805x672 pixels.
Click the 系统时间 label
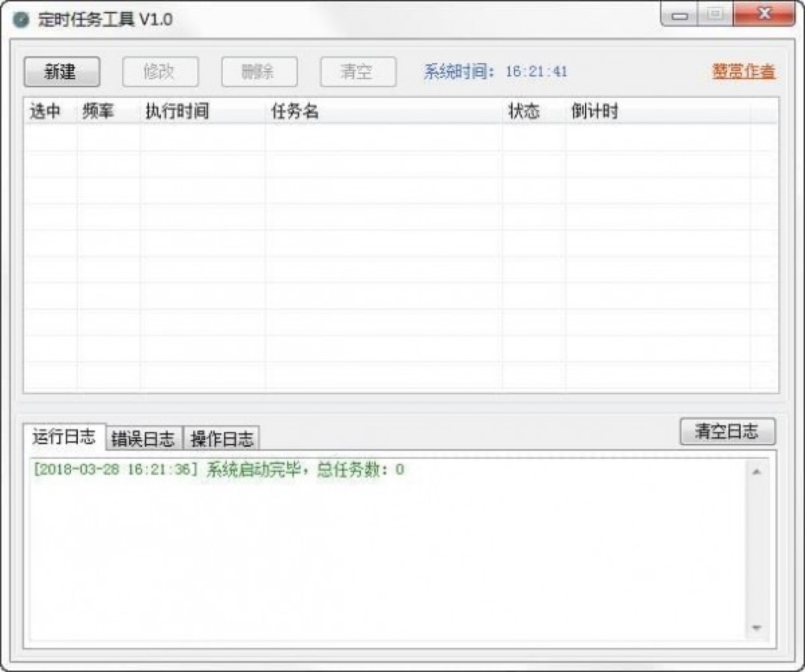[459, 71]
